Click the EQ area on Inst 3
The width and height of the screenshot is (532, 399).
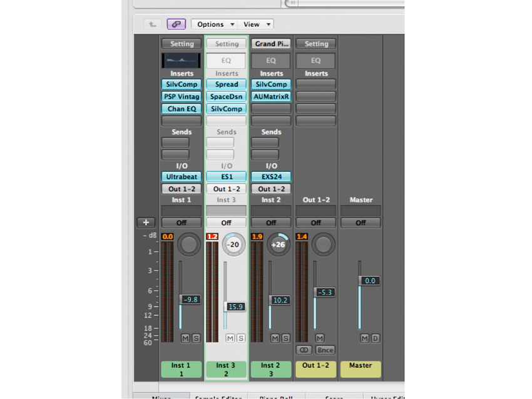click(x=227, y=61)
